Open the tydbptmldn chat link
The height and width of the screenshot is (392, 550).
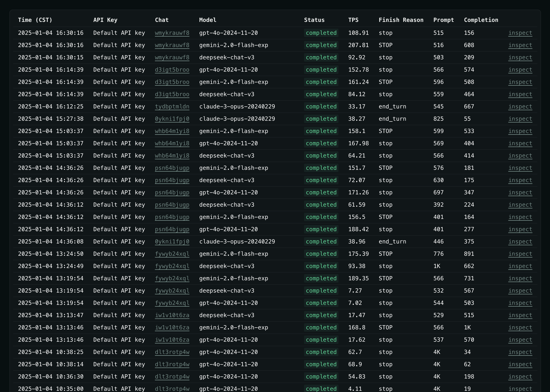(172, 106)
